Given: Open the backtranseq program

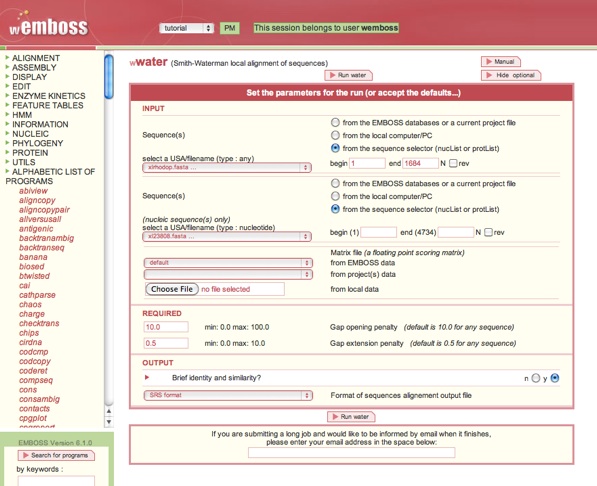Looking at the screenshot, I should point(42,248).
